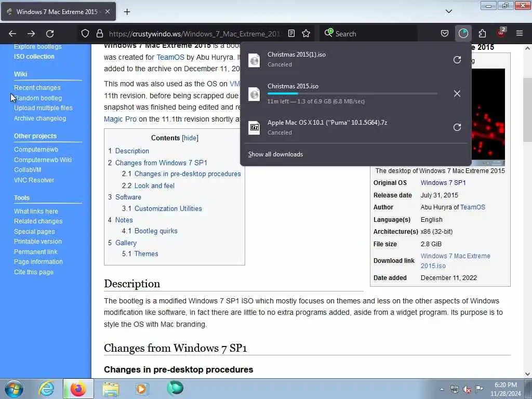532x399 pixels.
Task: Click the page vertical scrollbar thumb
Action: 527,110
